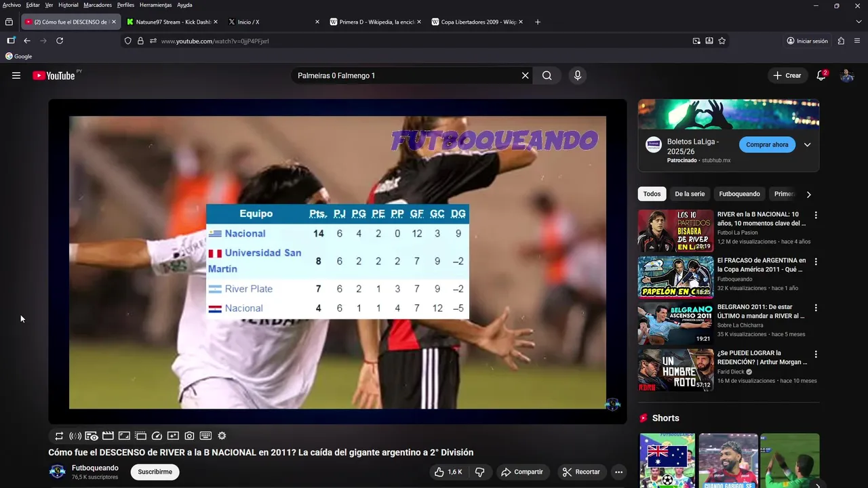Image resolution: width=868 pixels, height=488 pixels.
Task: Open BELGRANO ASCENSO 2011 thumbnail
Action: [675, 323]
